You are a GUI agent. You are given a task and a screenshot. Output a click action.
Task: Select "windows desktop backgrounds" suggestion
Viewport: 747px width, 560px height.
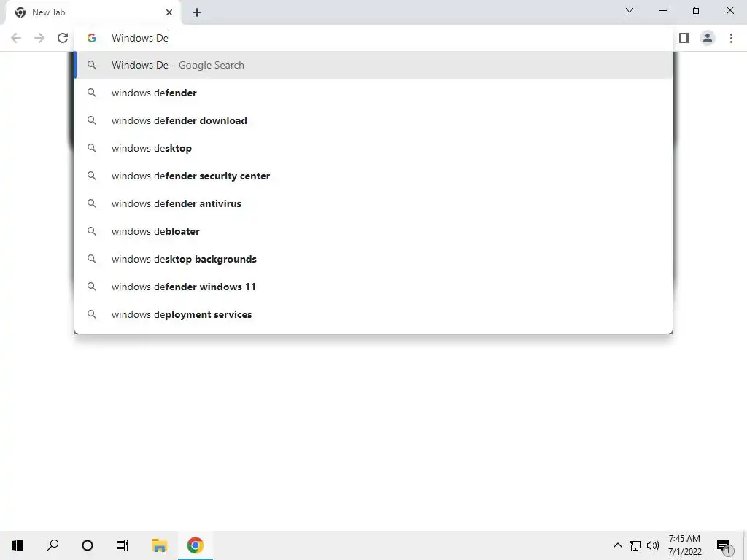point(373,259)
